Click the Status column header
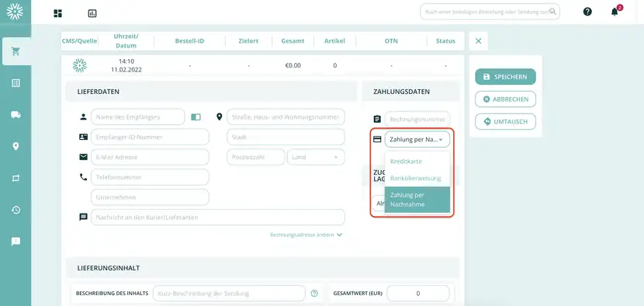Screen dimensions: 644x306 click(445, 41)
